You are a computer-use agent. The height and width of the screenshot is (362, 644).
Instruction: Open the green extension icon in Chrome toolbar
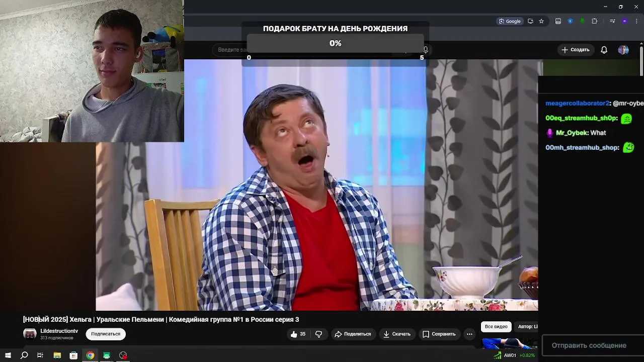[582, 21]
